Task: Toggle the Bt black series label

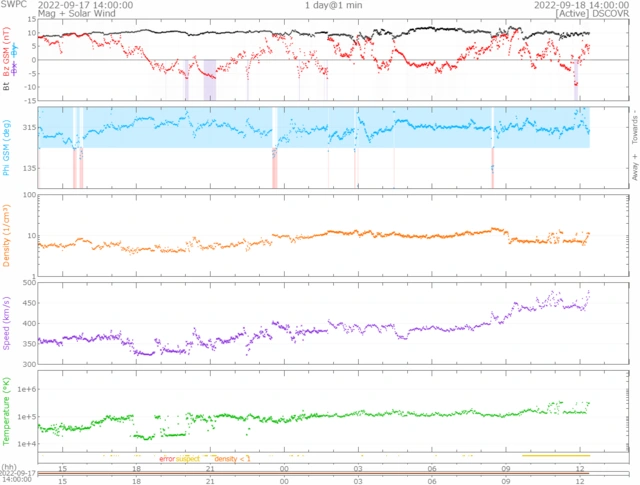Action: click(x=5, y=87)
